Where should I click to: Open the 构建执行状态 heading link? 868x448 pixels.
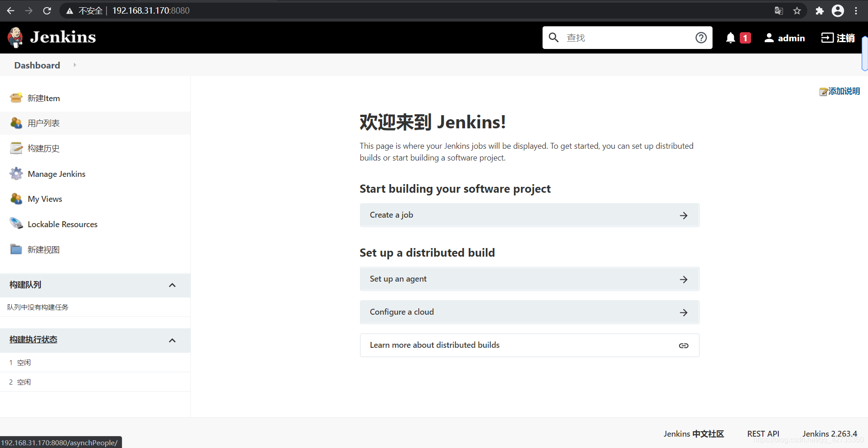point(34,340)
